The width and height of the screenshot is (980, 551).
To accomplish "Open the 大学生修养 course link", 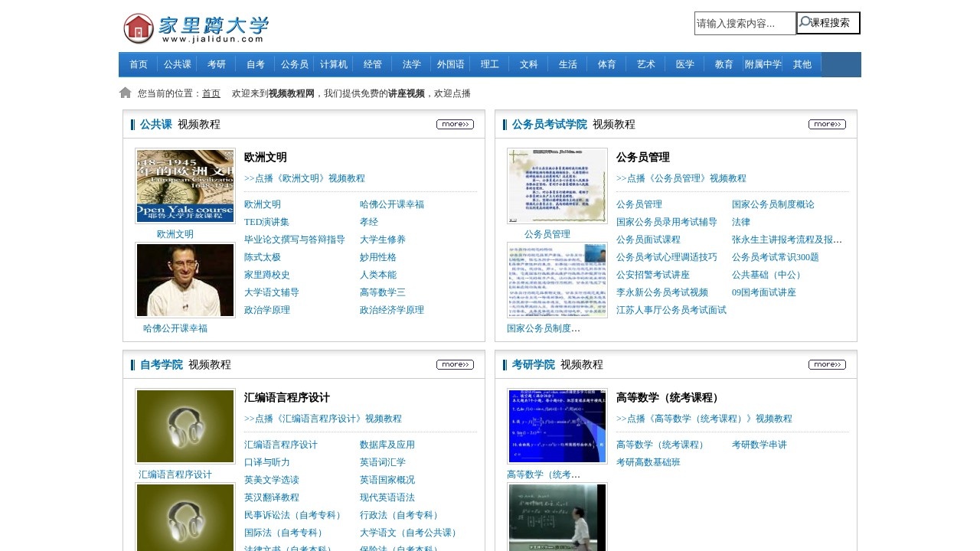I will coord(383,240).
